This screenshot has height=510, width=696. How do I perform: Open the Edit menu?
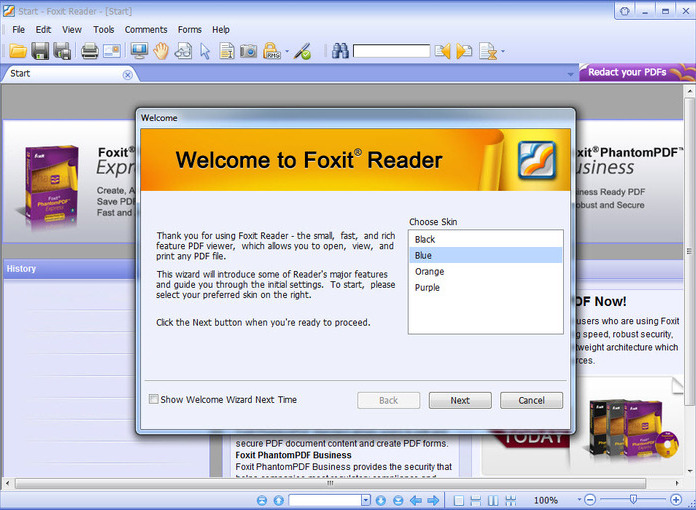(44, 30)
